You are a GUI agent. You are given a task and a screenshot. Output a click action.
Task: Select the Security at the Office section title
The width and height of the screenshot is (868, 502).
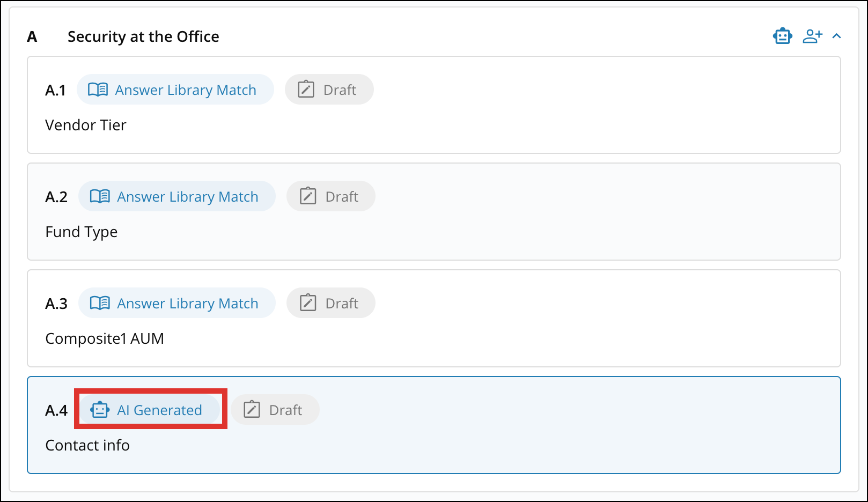143,36
